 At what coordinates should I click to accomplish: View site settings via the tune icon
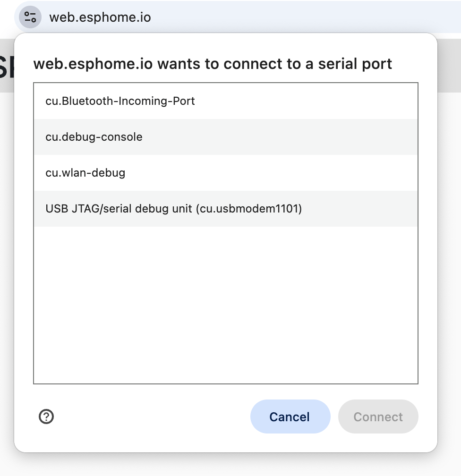[30, 17]
